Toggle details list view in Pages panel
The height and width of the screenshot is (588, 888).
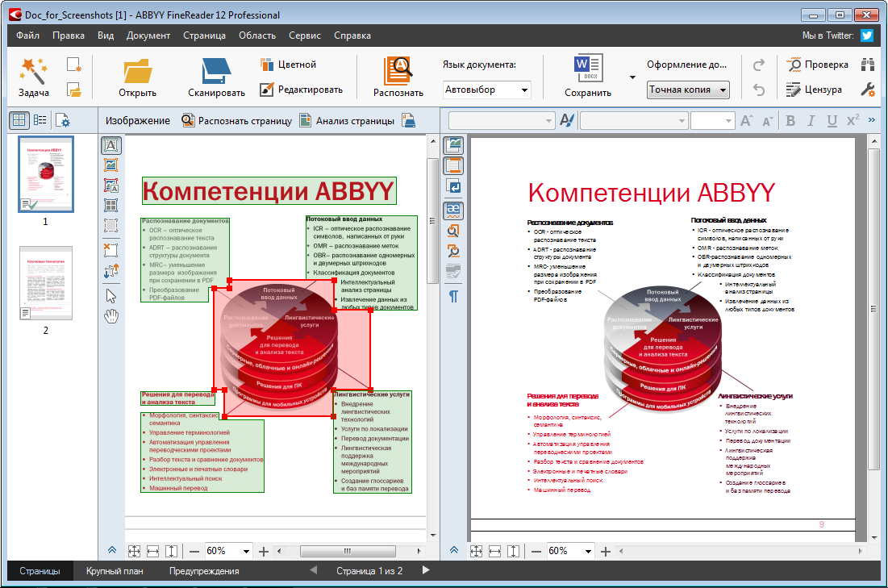click(40, 120)
